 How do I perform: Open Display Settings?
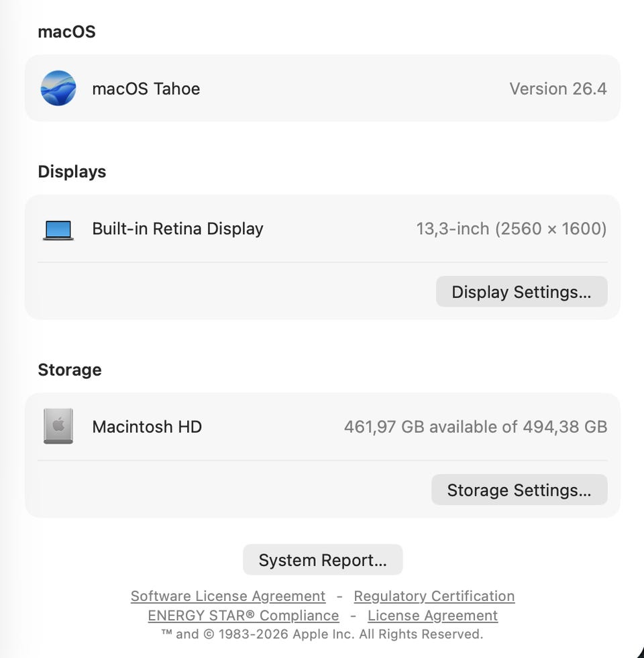point(521,292)
